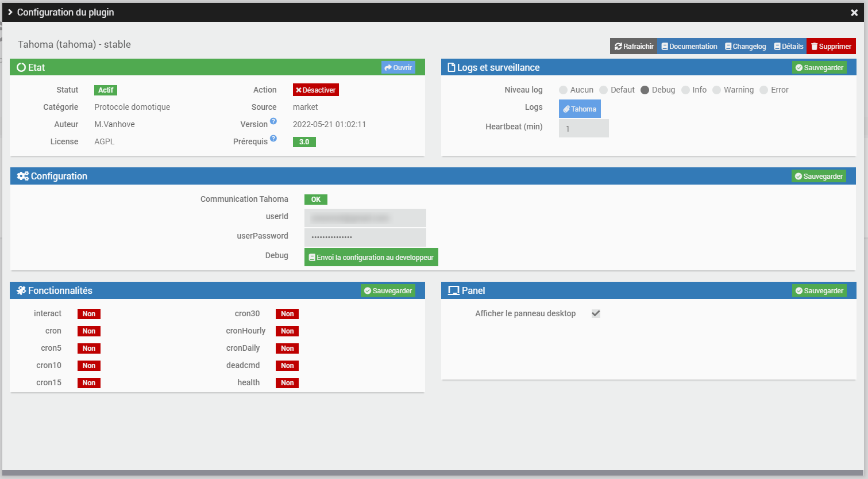Screen dimensions: 868x479
Task: Click the Non label beside cron
Action: [x=89, y=331]
